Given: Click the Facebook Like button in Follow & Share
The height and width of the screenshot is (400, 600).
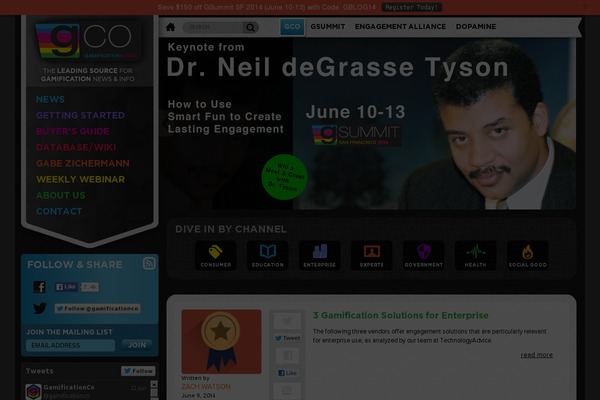Looking at the screenshot, I should (x=66, y=287).
